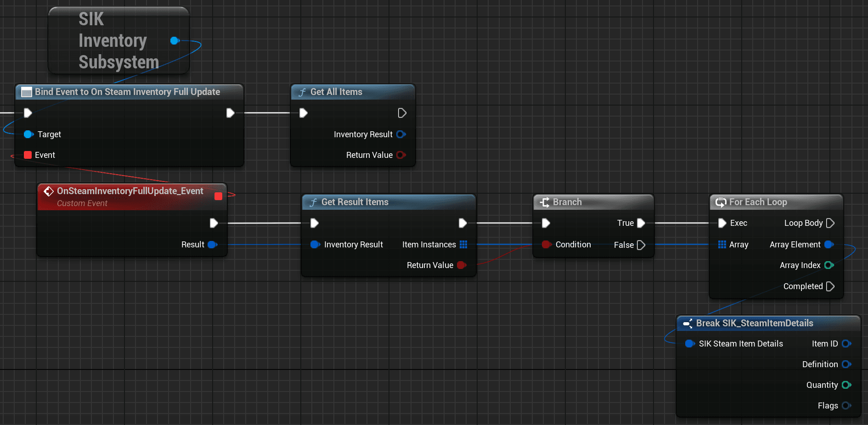Click the Branch node input exec pin
Viewport: 868px width, 425px height.
coord(546,223)
